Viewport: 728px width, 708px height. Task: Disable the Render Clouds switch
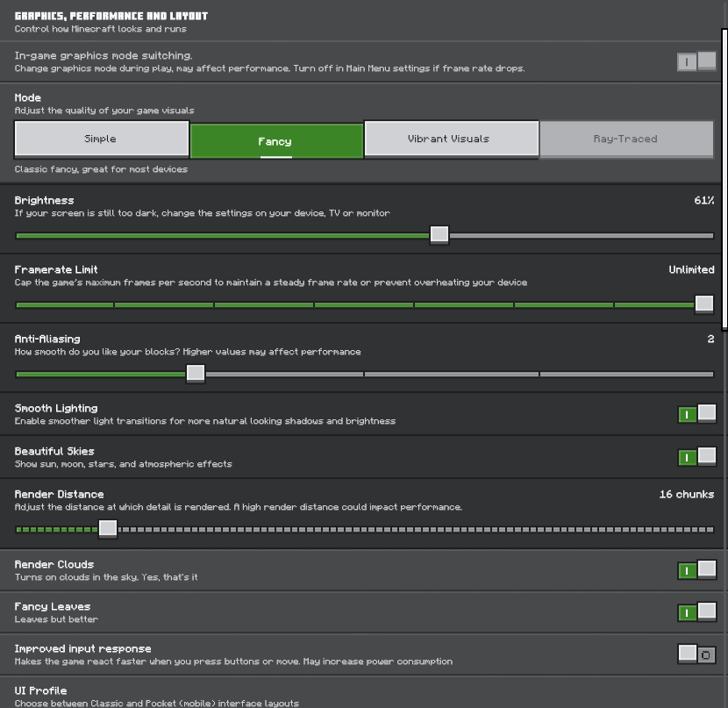click(x=696, y=570)
